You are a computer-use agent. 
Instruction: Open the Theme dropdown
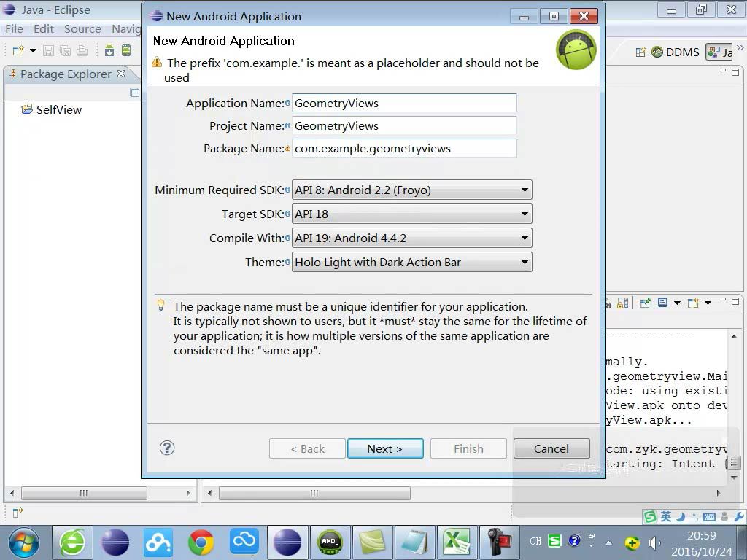(411, 262)
